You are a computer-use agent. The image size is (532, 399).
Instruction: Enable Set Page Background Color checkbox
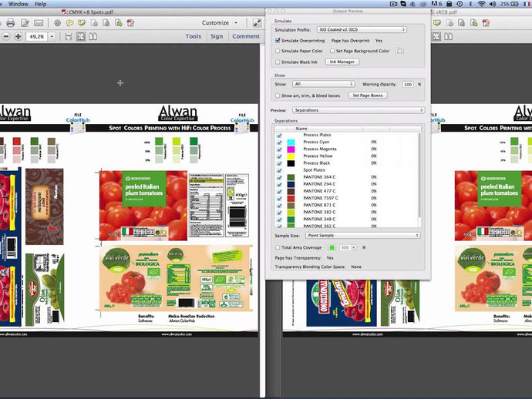[x=332, y=51]
